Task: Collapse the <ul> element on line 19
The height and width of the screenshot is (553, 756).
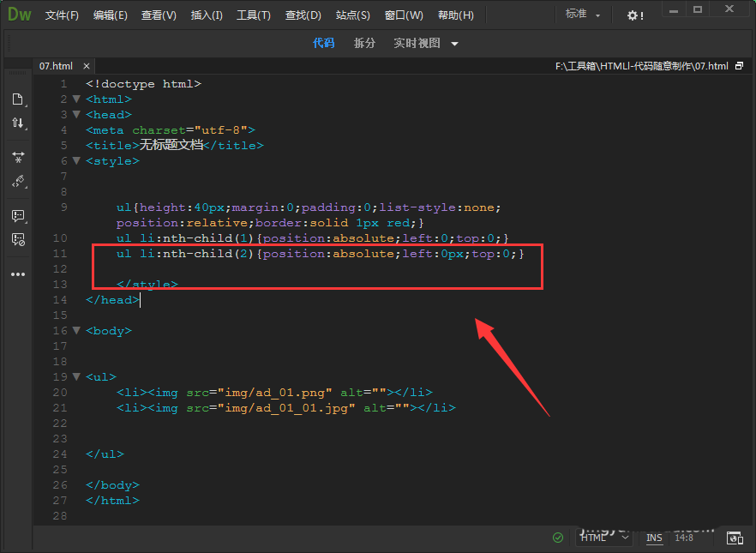Action: 76,376
